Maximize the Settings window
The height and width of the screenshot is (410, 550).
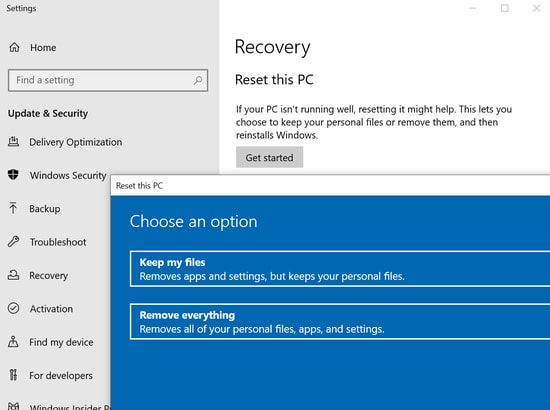point(505,8)
